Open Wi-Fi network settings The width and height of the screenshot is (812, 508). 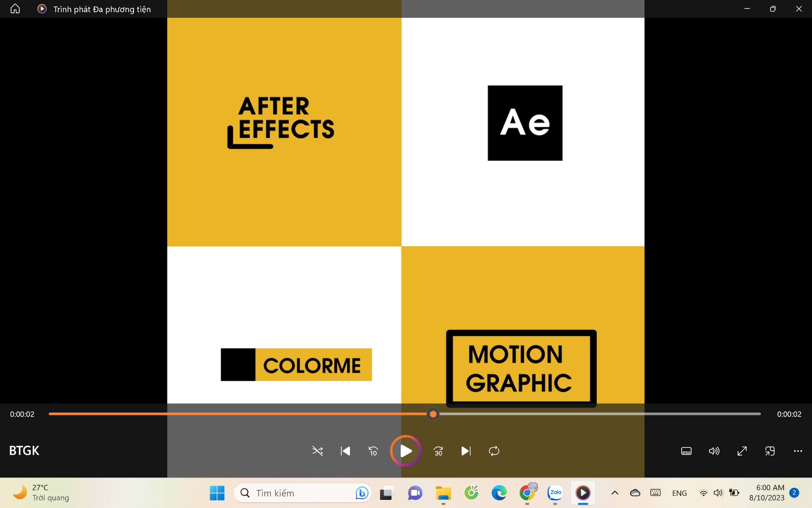coord(704,493)
